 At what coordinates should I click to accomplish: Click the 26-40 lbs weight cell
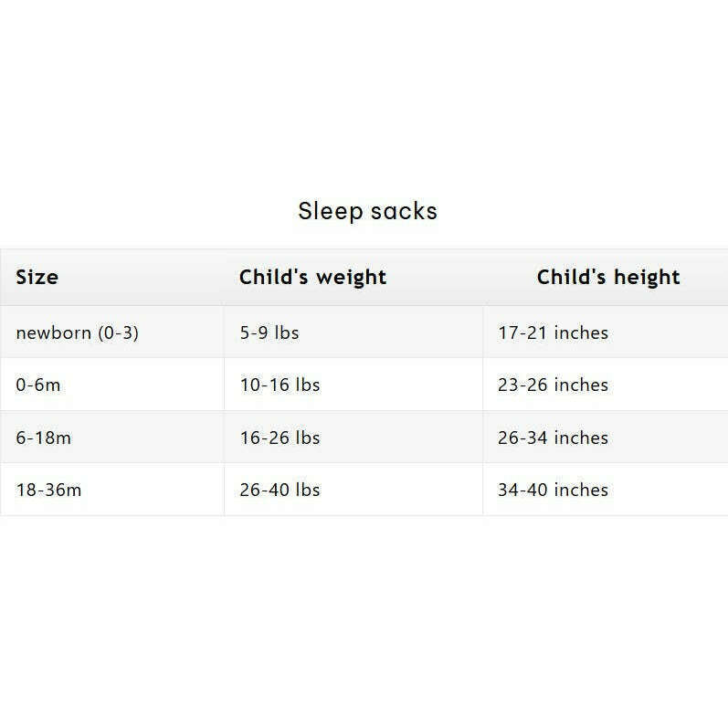(x=280, y=490)
